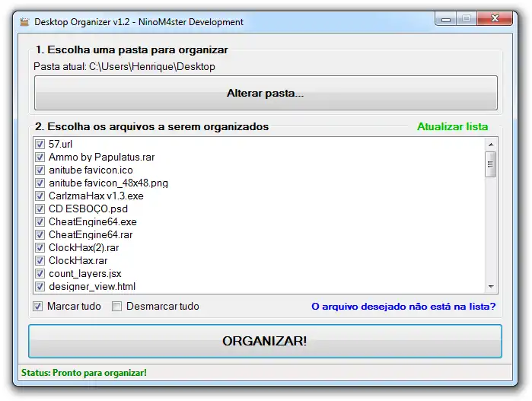This screenshot has height=401, width=532.
Task: Click the file list scroll down arrow
Action: pyautogui.click(x=491, y=287)
